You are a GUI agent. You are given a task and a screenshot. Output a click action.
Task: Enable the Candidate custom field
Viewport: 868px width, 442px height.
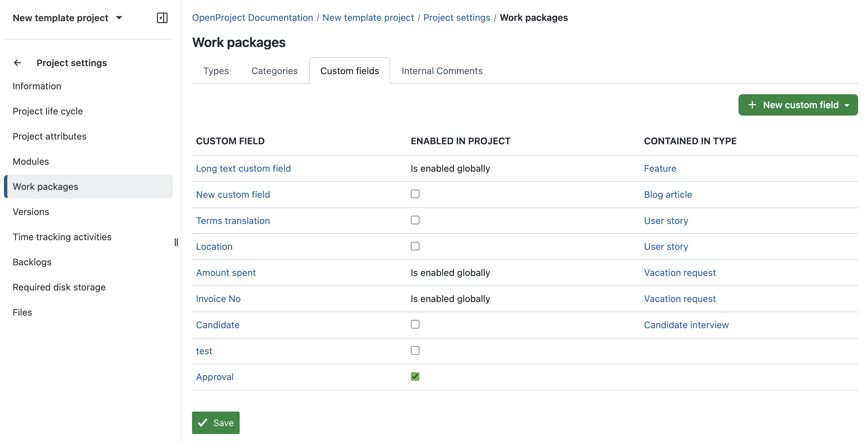pos(415,324)
